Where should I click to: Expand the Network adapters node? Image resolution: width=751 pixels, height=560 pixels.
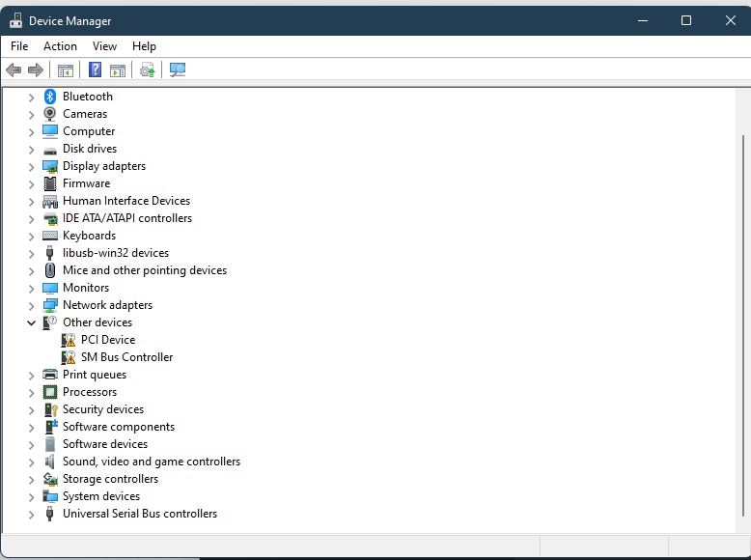(x=31, y=305)
